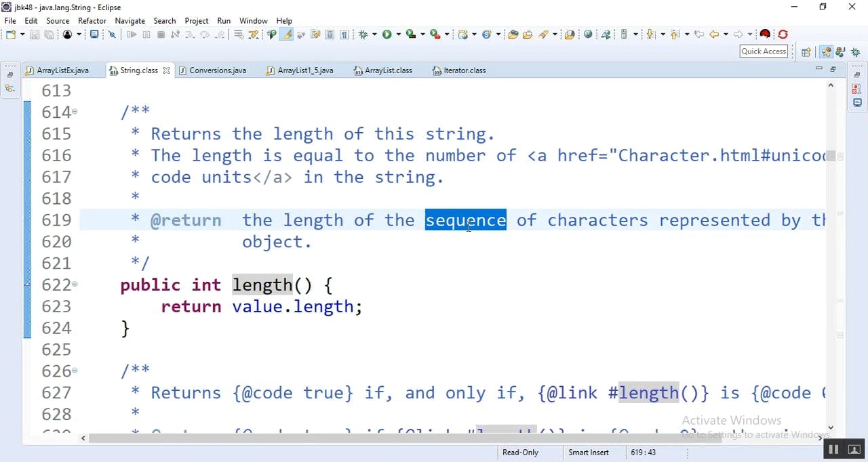Image resolution: width=868 pixels, height=462 pixels.
Task: Click the pause button at bottom right
Action: (x=833, y=449)
